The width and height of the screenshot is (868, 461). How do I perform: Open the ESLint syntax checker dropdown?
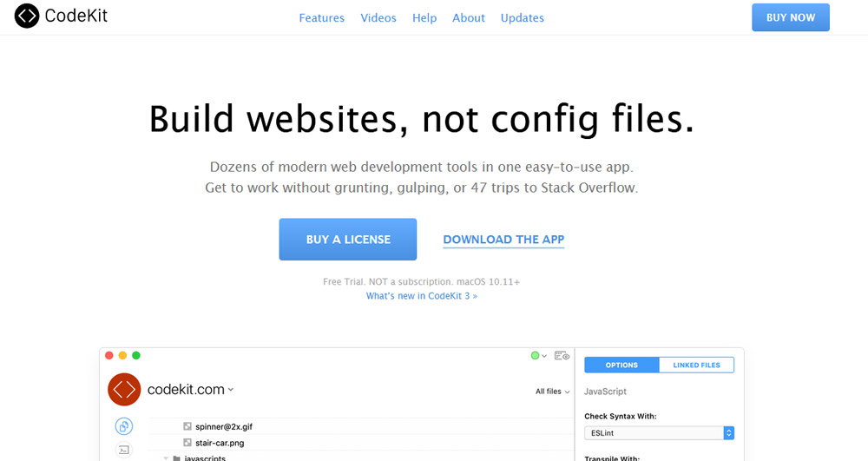(660, 432)
